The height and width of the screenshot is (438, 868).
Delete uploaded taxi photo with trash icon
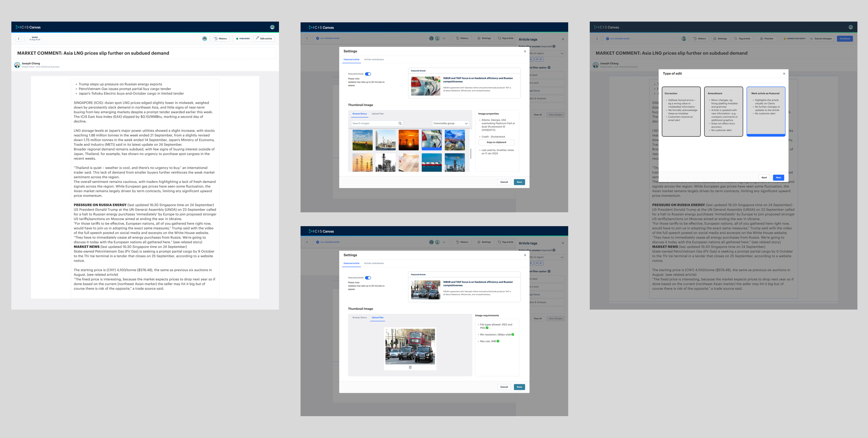coord(410,367)
